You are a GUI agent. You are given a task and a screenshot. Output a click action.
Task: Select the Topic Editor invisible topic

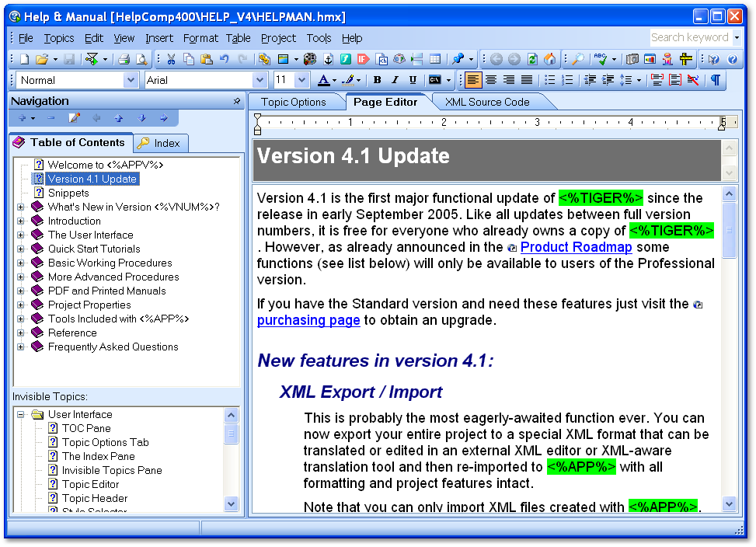[91, 484]
